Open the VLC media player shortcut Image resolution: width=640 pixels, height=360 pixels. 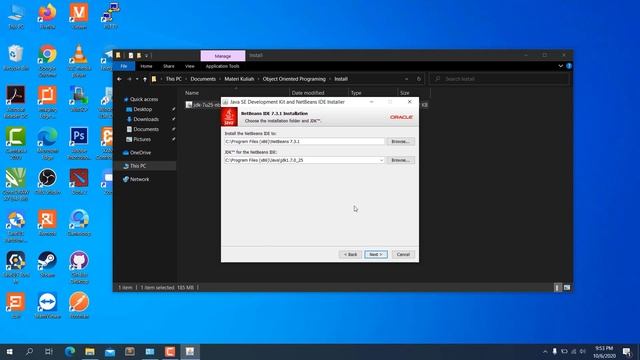tap(79, 61)
